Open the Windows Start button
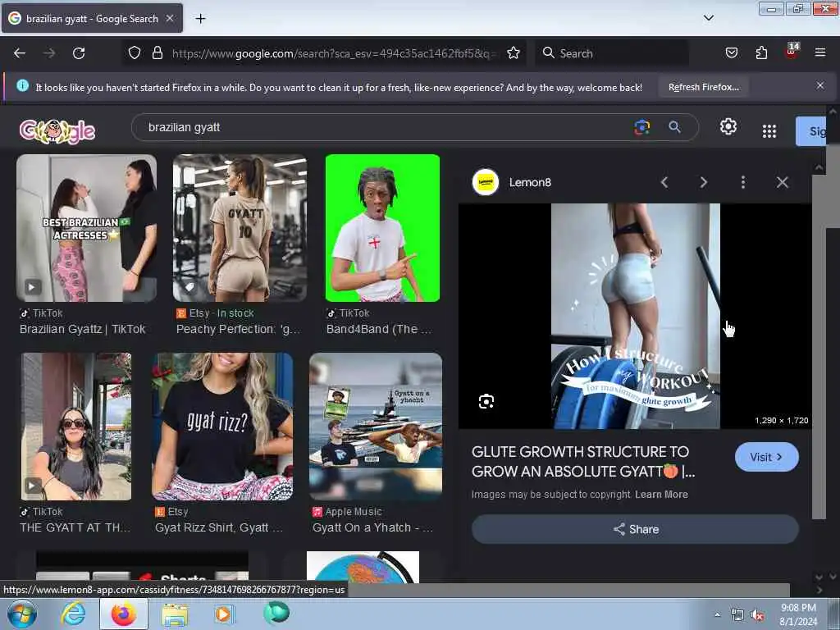This screenshot has height=630, width=840. pos(22,614)
